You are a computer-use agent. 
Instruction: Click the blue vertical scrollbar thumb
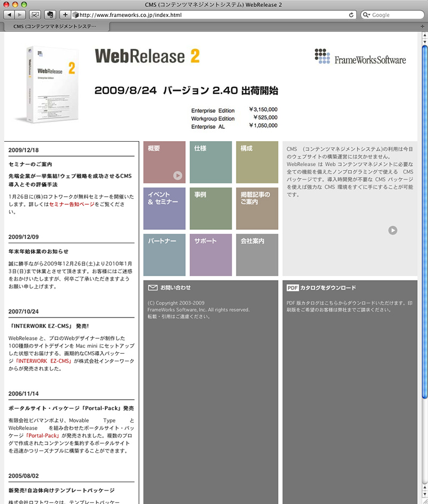(x=424, y=222)
